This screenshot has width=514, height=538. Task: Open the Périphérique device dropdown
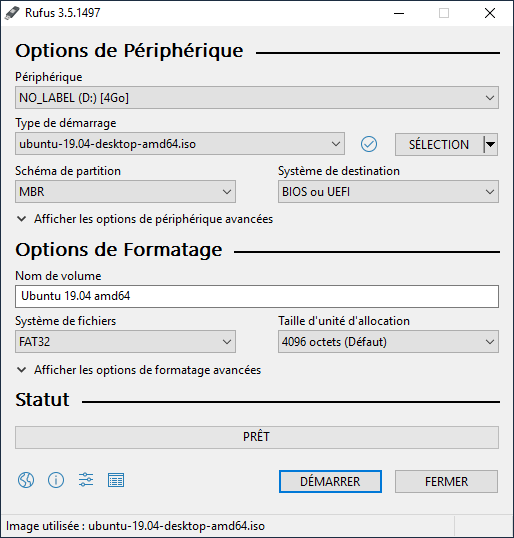pos(257,98)
